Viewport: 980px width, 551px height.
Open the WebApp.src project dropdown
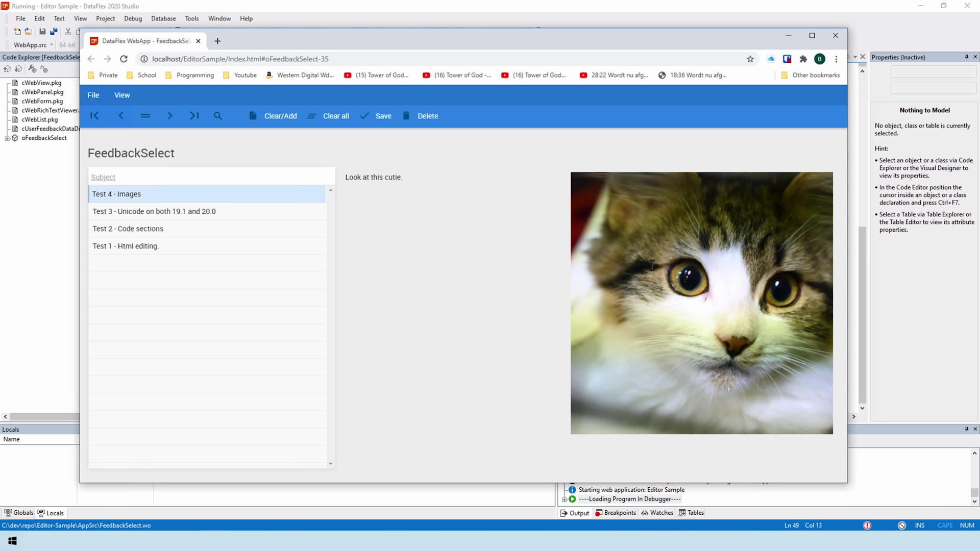(x=52, y=45)
